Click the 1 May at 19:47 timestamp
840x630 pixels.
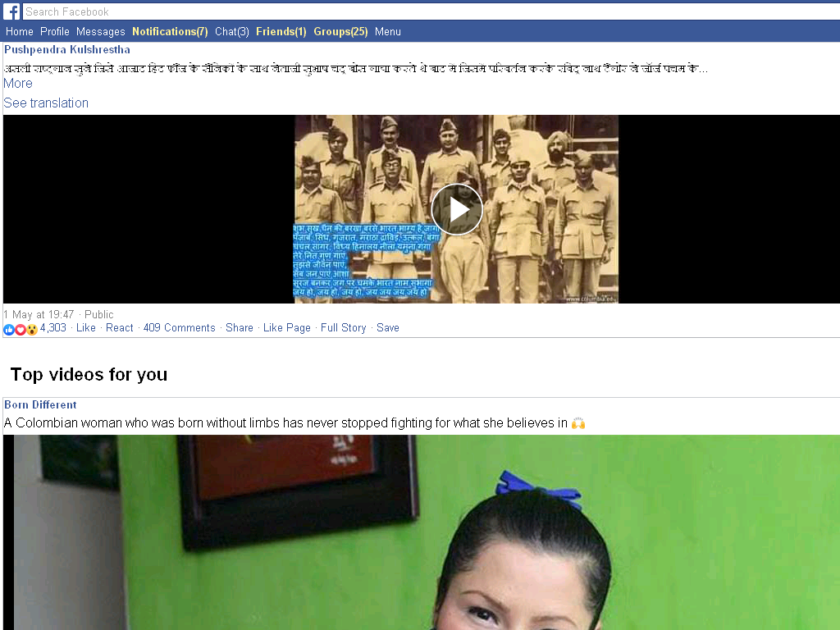click(39, 314)
